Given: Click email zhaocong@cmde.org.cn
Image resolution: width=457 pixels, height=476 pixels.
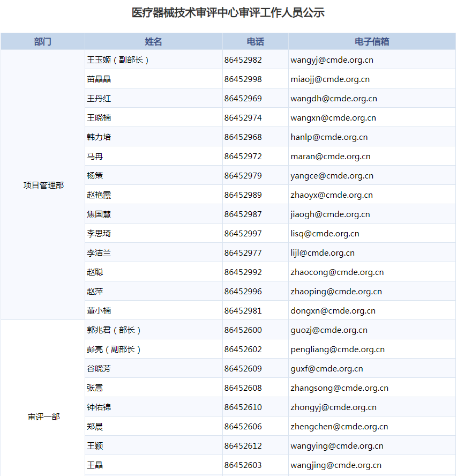Looking at the screenshot, I should coord(337,272).
